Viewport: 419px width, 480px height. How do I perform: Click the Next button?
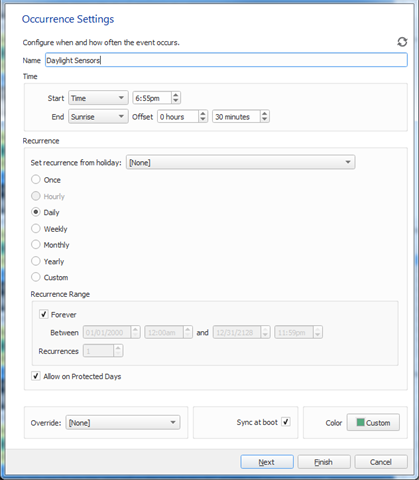[x=267, y=462]
